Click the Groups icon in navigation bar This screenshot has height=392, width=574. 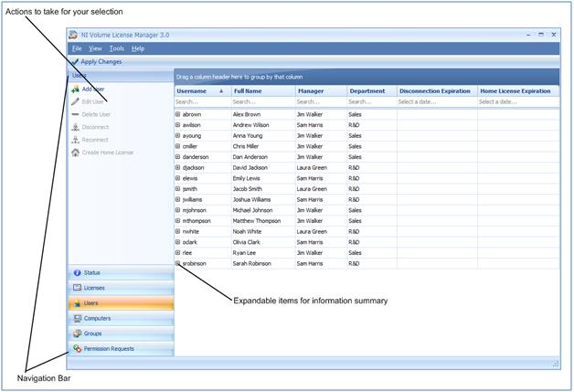pyautogui.click(x=78, y=334)
